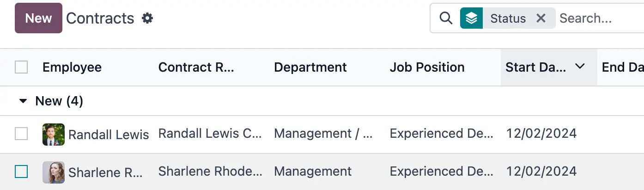This screenshot has width=644, height=190.
Task: Sort by the Employee column header
Action: pyautogui.click(x=72, y=67)
